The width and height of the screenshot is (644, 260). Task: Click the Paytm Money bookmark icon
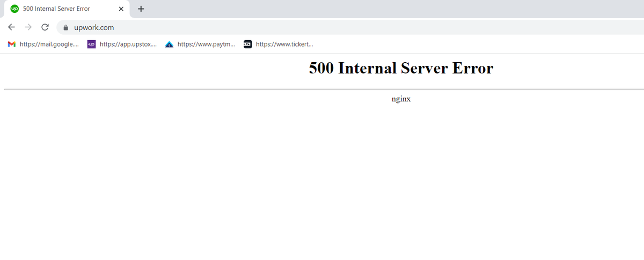click(x=169, y=44)
